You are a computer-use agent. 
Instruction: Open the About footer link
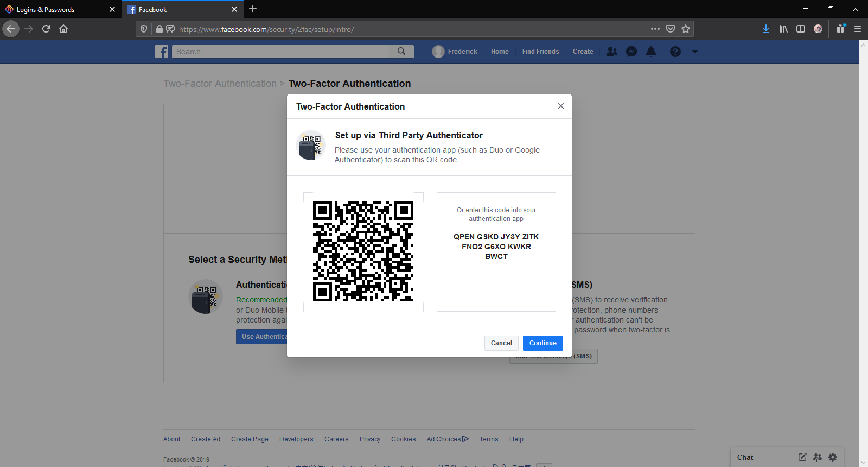click(x=172, y=439)
